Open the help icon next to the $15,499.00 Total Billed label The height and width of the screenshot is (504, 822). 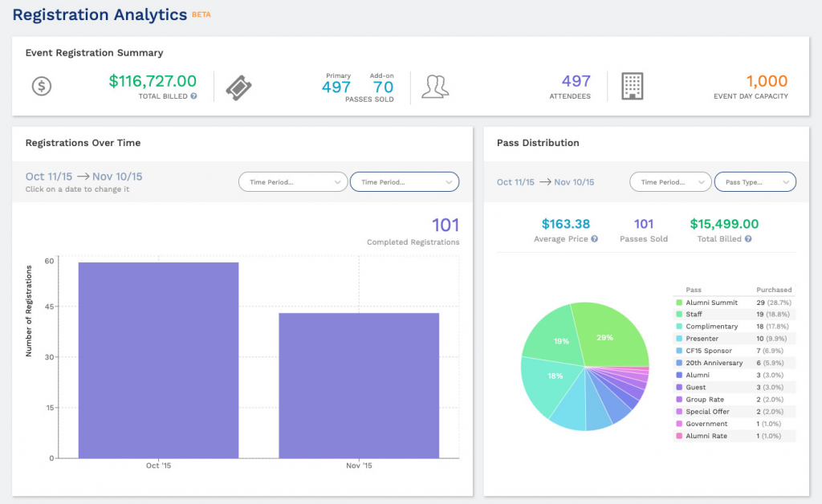pos(748,239)
